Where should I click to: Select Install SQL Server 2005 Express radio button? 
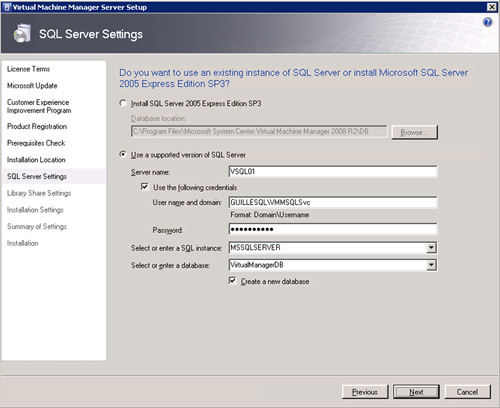point(123,103)
